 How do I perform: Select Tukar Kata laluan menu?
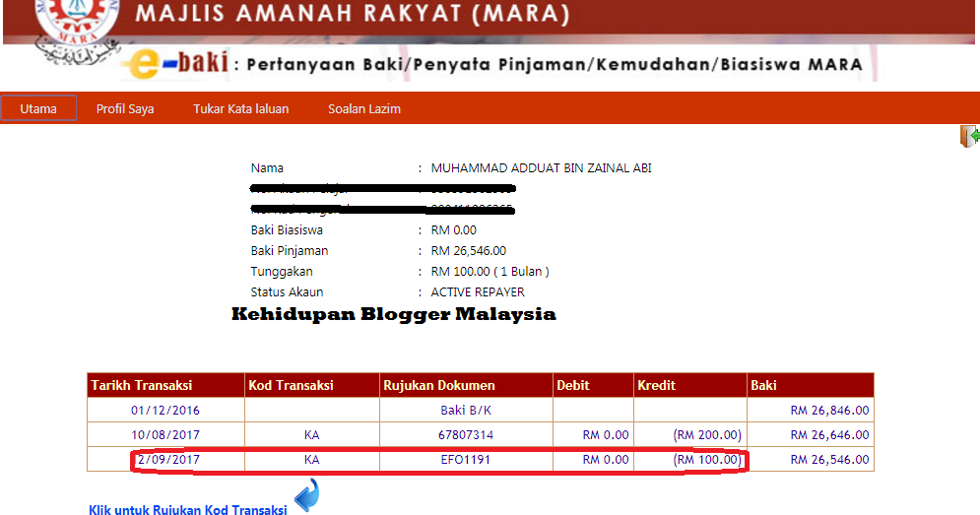click(240, 108)
